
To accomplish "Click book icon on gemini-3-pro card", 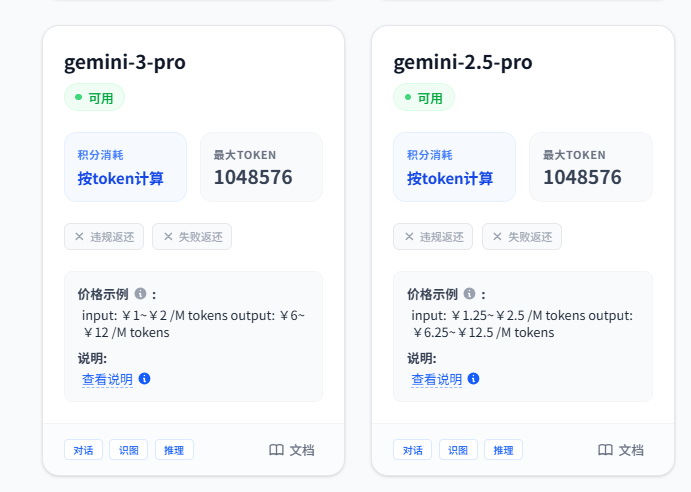I will click(277, 450).
